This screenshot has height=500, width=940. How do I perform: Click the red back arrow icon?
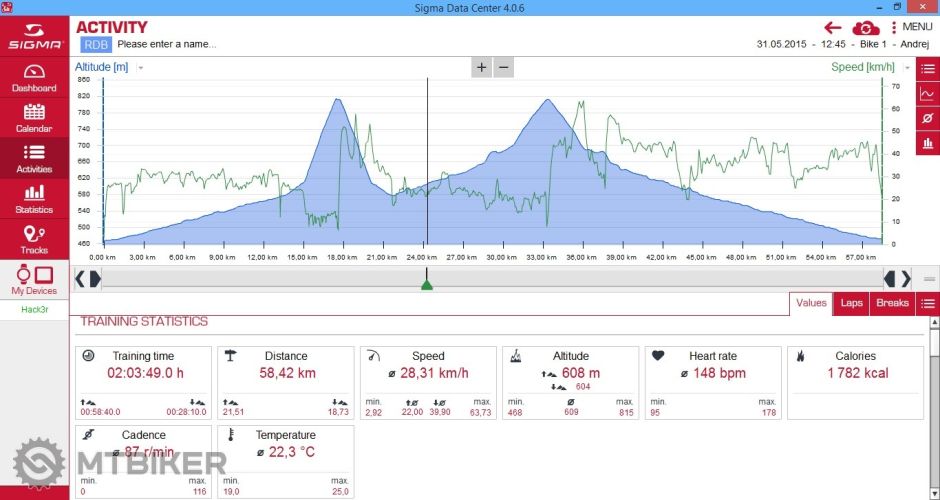[x=832, y=28]
